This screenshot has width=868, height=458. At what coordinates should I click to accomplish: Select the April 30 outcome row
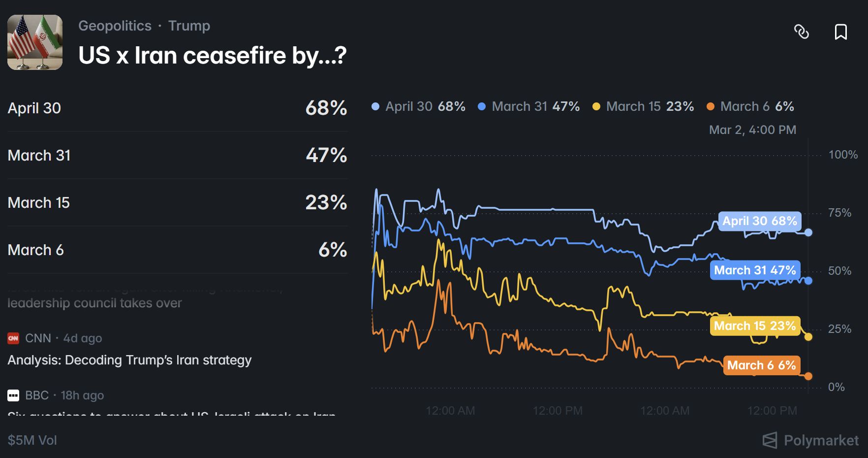point(177,108)
